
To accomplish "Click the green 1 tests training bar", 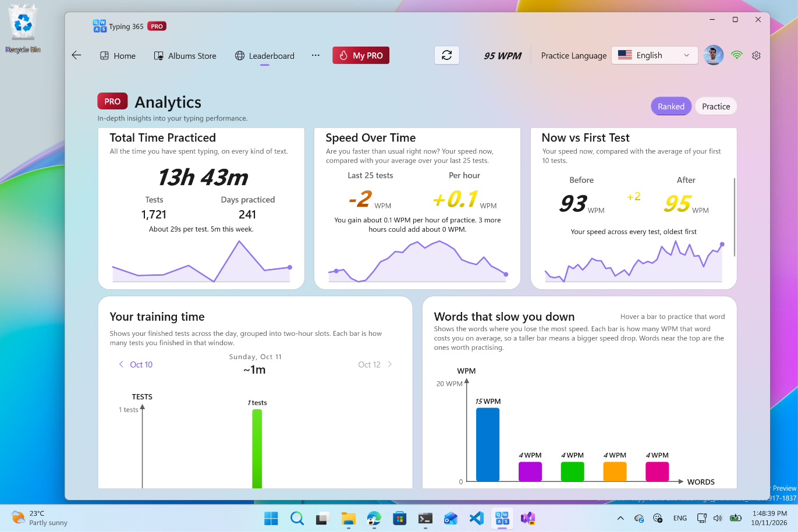I will (x=257, y=448).
